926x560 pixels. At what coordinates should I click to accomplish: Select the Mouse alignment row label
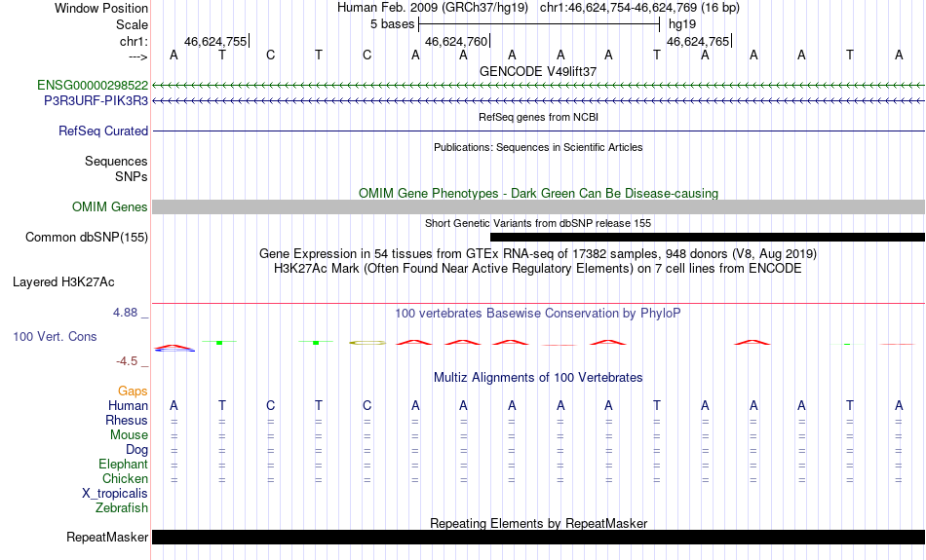click(129, 435)
